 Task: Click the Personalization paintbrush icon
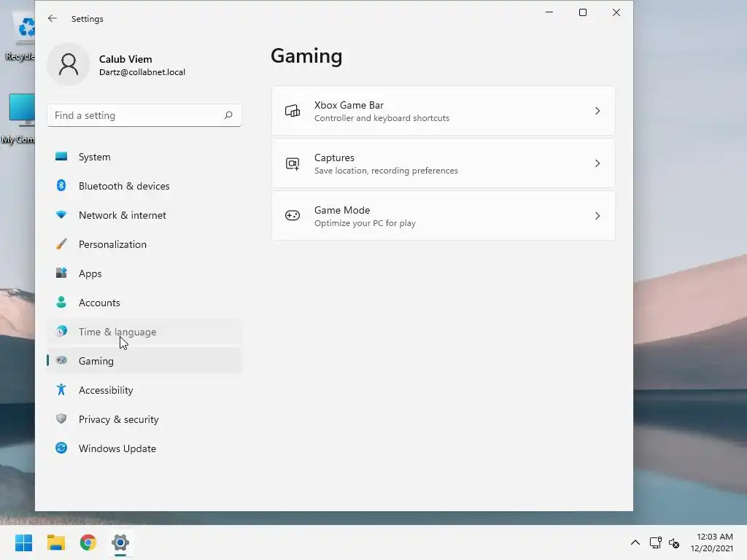tap(61, 244)
